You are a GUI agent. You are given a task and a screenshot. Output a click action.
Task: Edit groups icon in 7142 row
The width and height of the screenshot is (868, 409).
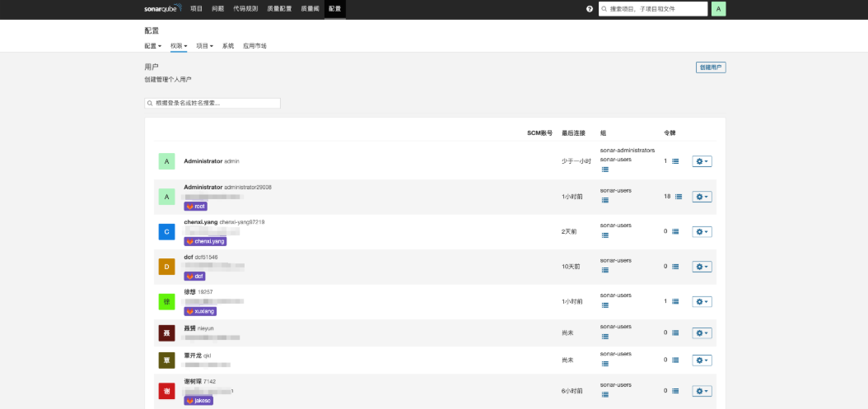605,395
